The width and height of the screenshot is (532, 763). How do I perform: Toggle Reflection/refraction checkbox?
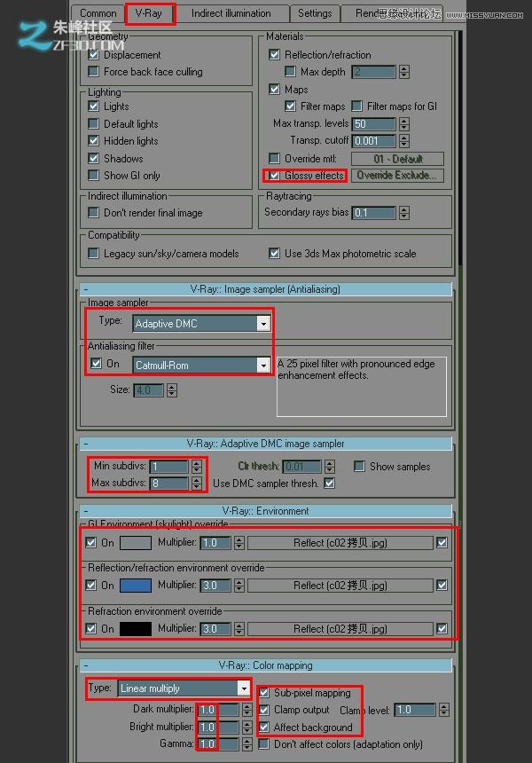[274, 54]
